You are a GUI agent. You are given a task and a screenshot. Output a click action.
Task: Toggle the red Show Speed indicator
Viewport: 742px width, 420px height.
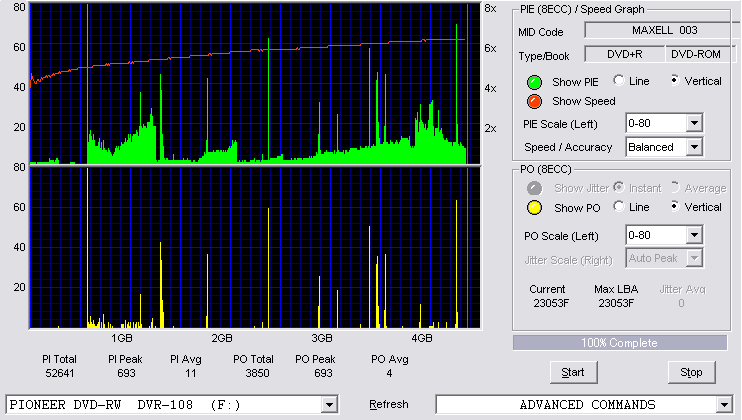[534, 101]
